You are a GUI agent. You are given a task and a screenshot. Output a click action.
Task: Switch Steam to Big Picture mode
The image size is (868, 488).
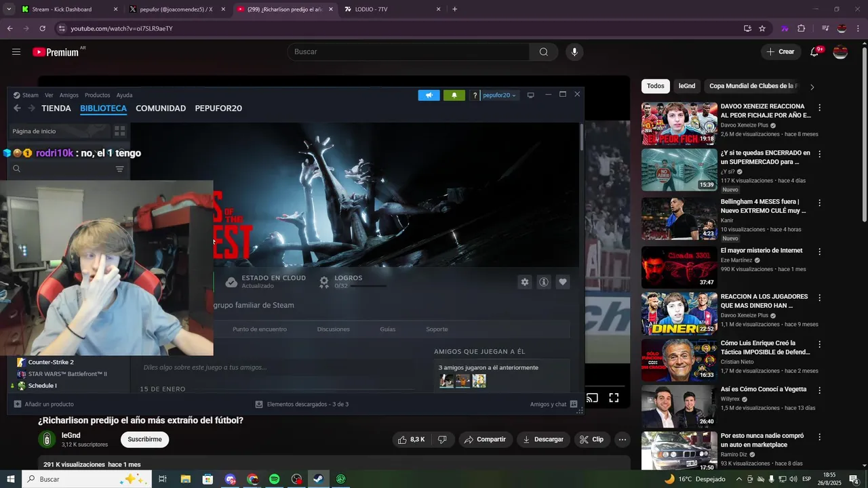(531, 96)
